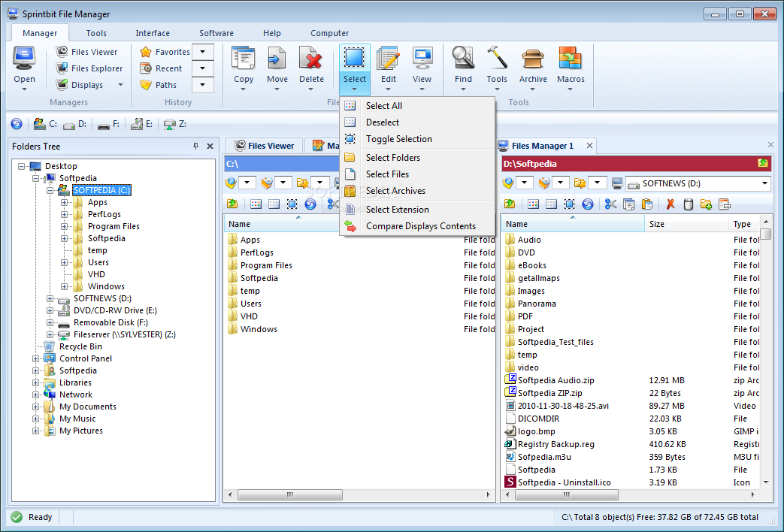The height and width of the screenshot is (532, 784).
Task: Click Paste icon in D:\Softpedia pane toolbar
Action: (647, 204)
